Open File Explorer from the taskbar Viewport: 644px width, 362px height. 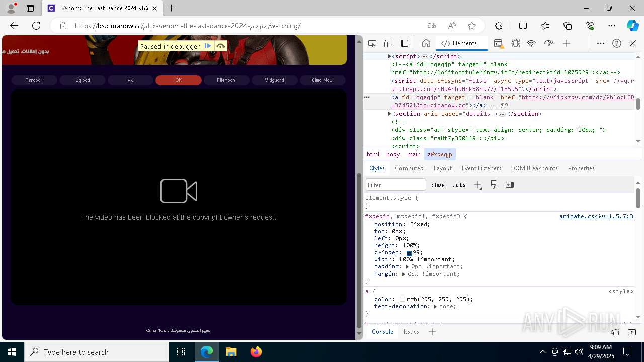231,352
